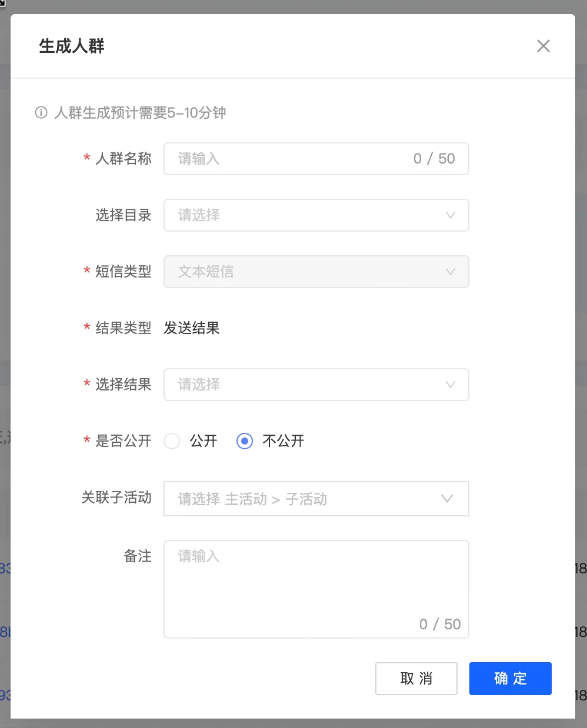Open the 文本短信 type dropdown
Screen dimensions: 587x728
pyautogui.click(x=316, y=272)
